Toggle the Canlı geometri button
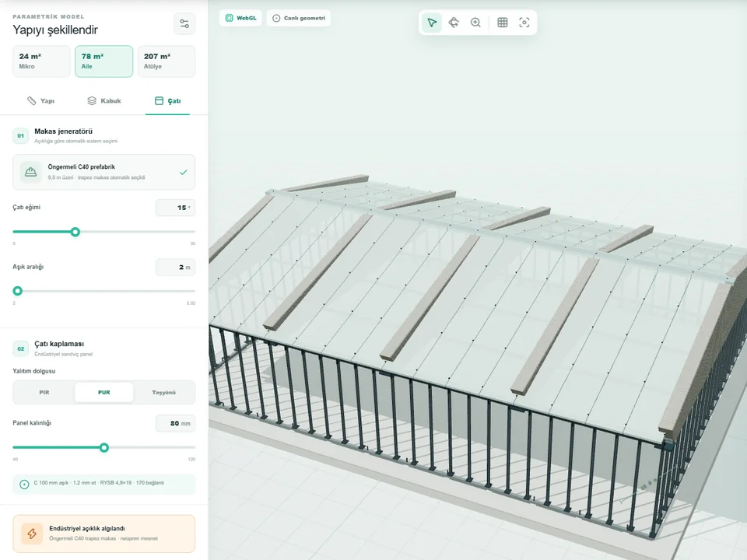Viewport: 747px width, 560px height. tap(299, 18)
